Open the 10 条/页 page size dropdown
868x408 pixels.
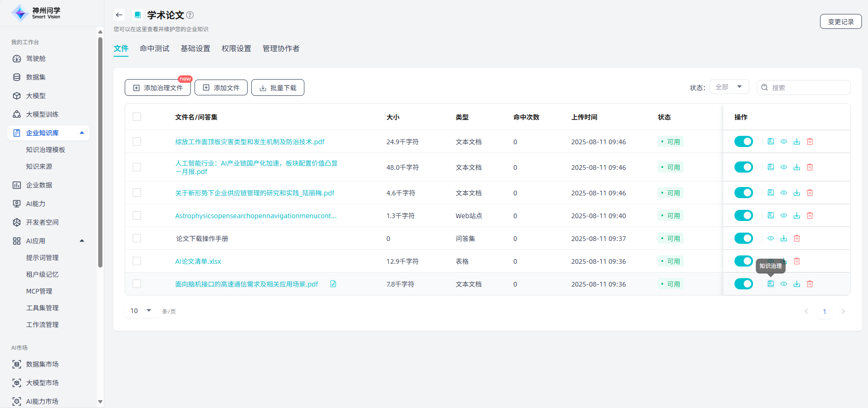coord(141,311)
